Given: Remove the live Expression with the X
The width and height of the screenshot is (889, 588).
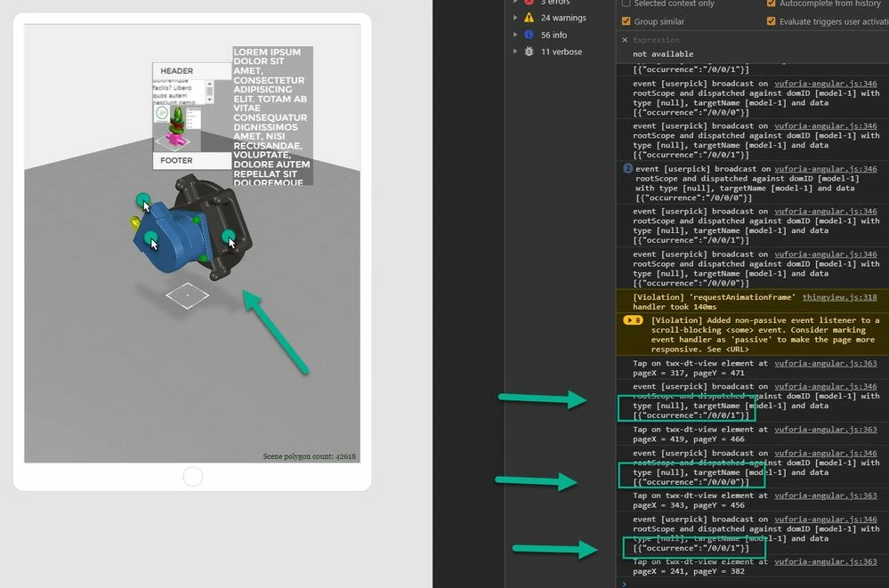Looking at the screenshot, I should point(624,40).
